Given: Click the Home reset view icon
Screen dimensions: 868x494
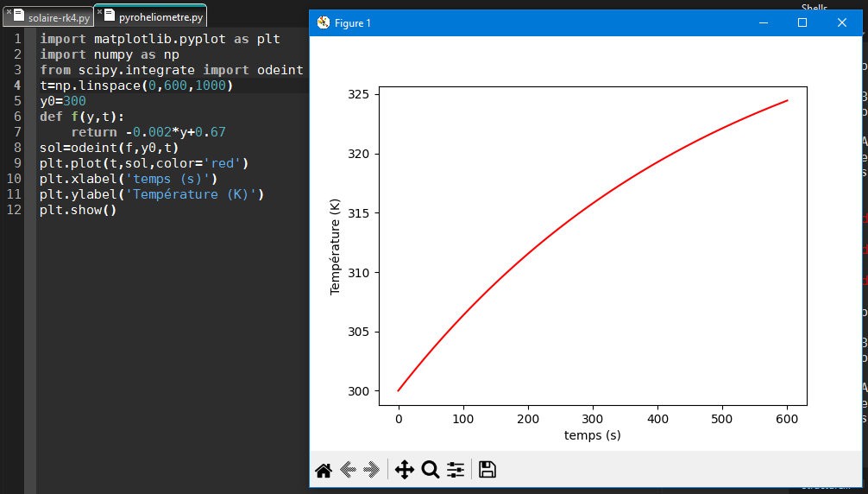Looking at the screenshot, I should (x=324, y=470).
